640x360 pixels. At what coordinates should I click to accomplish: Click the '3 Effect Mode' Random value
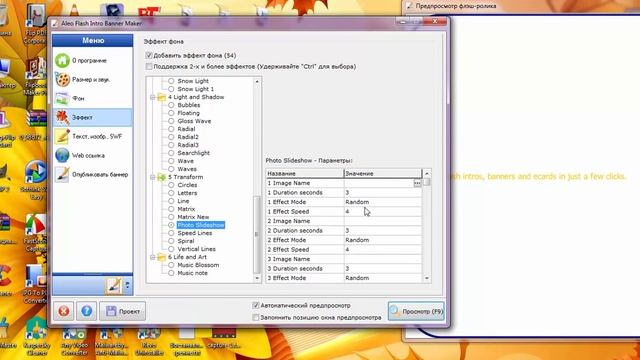382,278
